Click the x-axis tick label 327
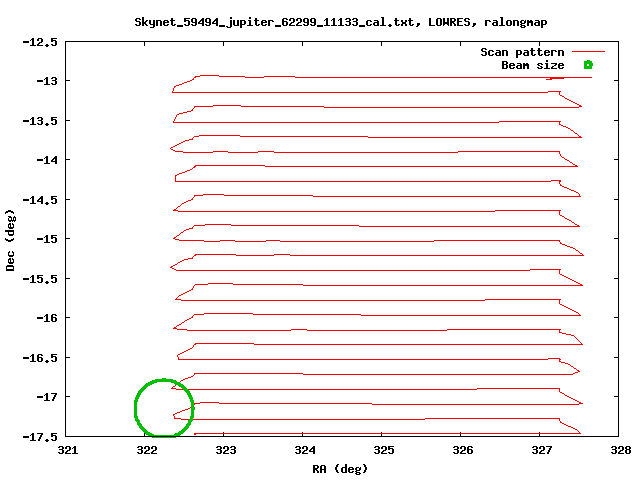The width and height of the screenshot is (640, 480). tap(542, 450)
